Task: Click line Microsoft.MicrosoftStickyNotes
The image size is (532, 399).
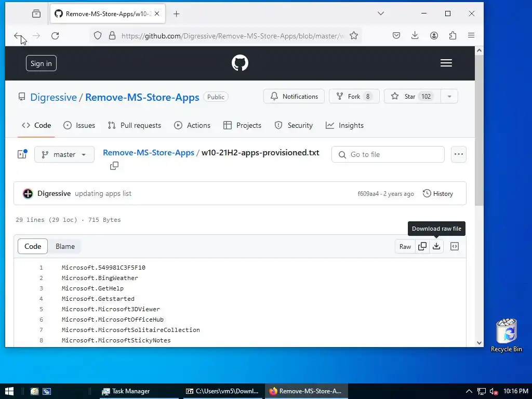Action: 116,340
